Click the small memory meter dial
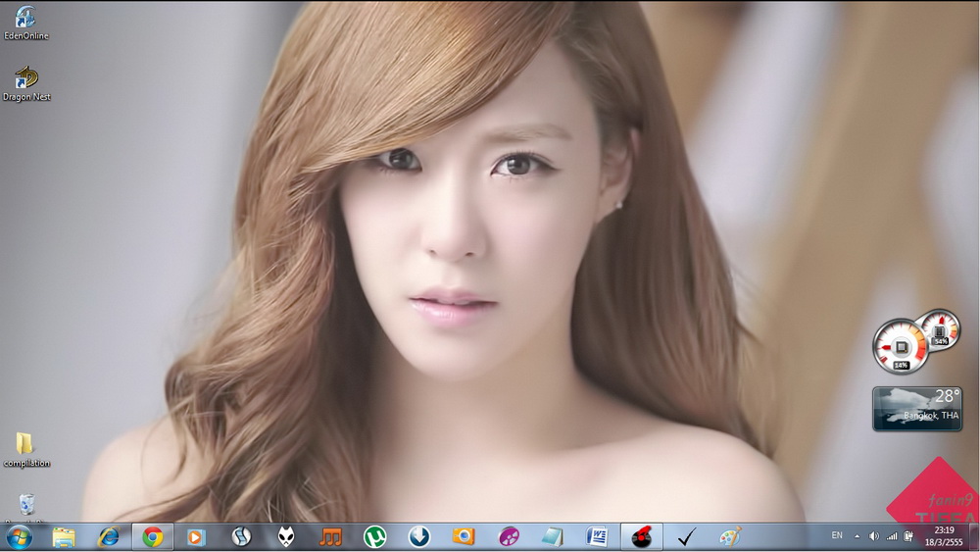Viewport: 980px width, 552px height. (940, 328)
